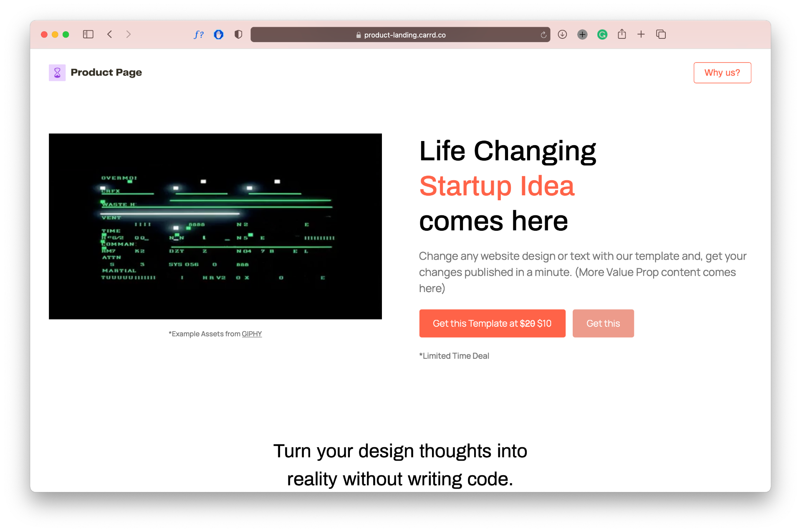The height and width of the screenshot is (532, 801).
Task: Click the purple hourglass logo icon
Action: (57, 73)
